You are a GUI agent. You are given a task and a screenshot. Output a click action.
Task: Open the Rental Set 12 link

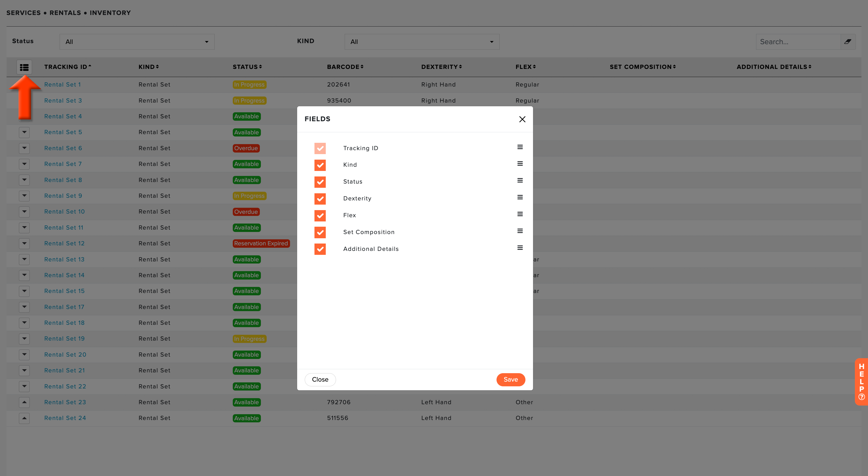pyautogui.click(x=64, y=244)
